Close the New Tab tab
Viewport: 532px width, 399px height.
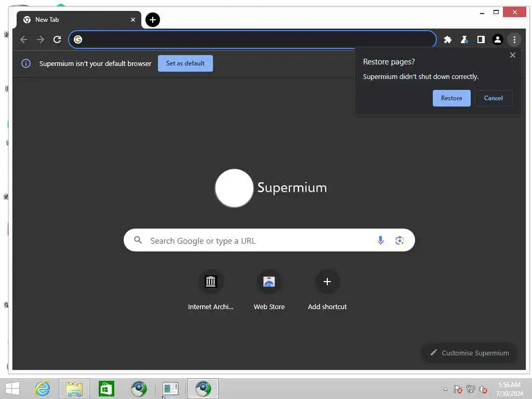coord(132,20)
